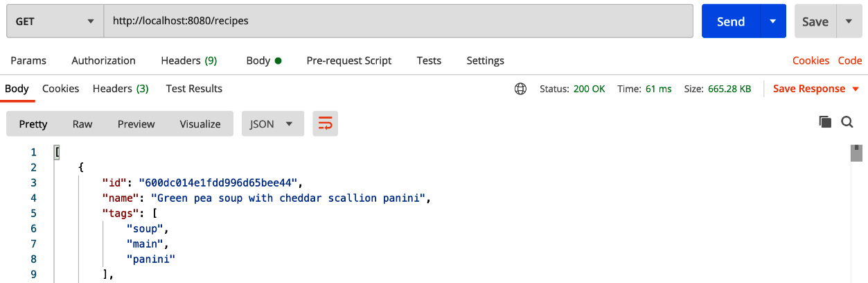This screenshot has width=868, height=283.
Task: Click the Send button
Action: pyautogui.click(x=731, y=22)
